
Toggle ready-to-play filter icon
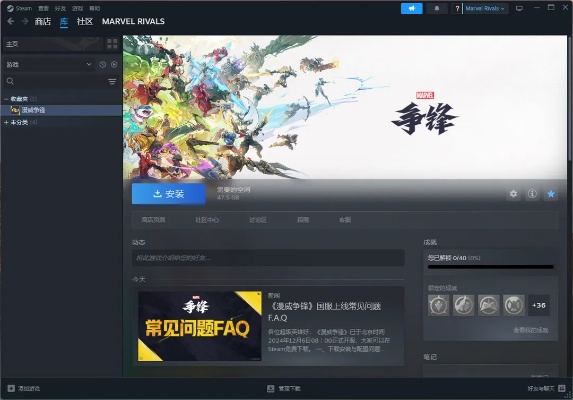click(x=114, y=64)
